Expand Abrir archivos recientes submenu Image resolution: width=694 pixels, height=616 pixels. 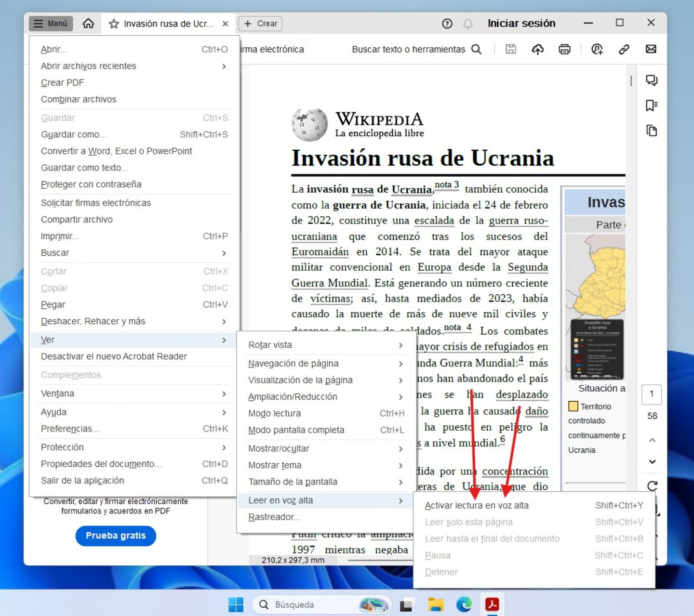point(134,66)
